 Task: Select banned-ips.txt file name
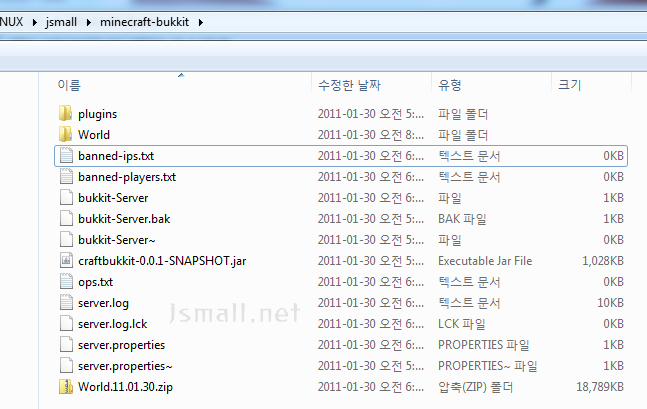[116, 156]
